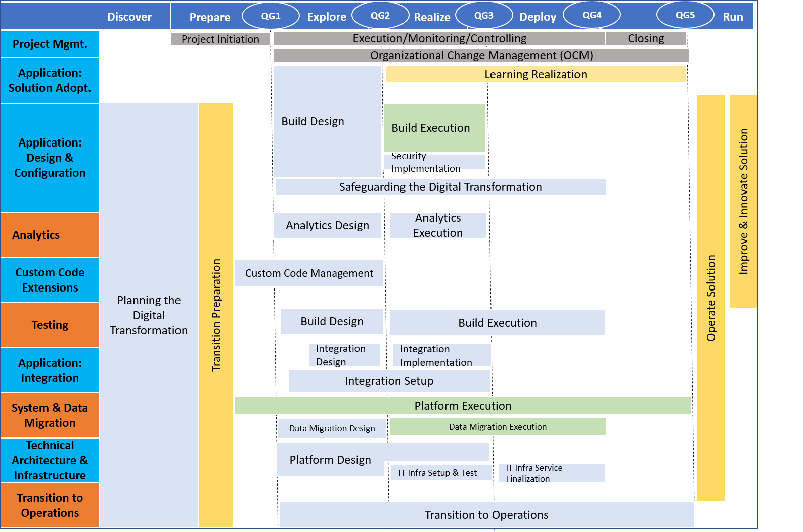Click the Project Mgmt. workstream label
The width and height of the screenshot is (803, 532).
pyautogui.click(x=50, y=44)
